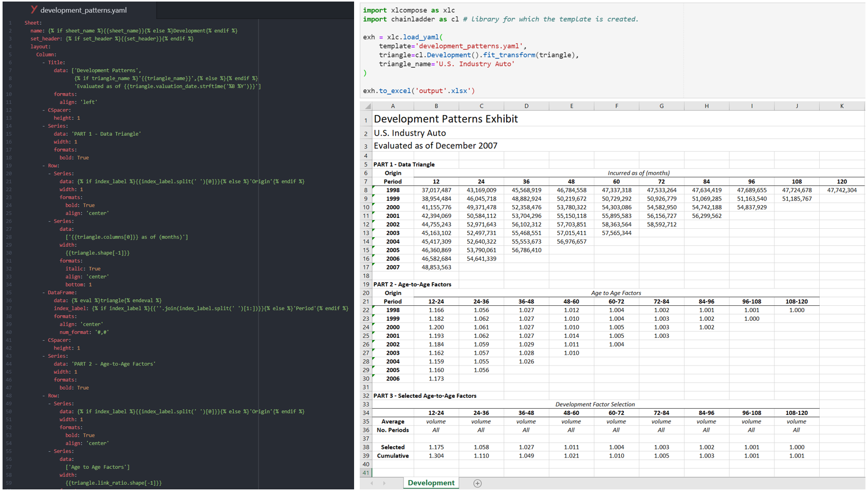This screenshot has height=493, width=868.
Task: Select column header K in the spreadsheet
Action: click(842, 106)
